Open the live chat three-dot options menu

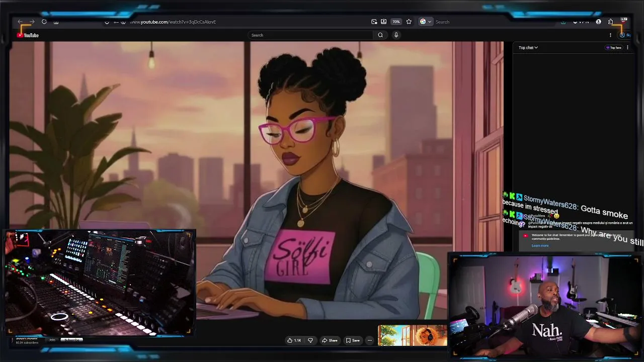click(x=627, y=48)
